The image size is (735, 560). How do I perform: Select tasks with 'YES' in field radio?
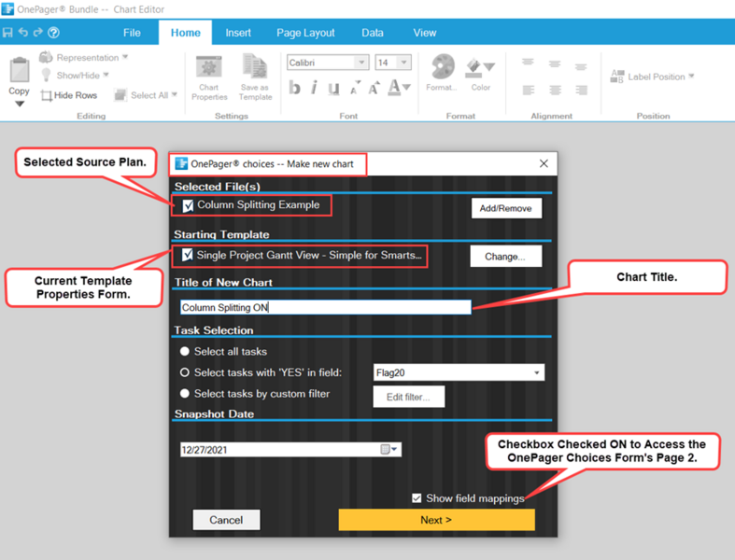point(185,372)
